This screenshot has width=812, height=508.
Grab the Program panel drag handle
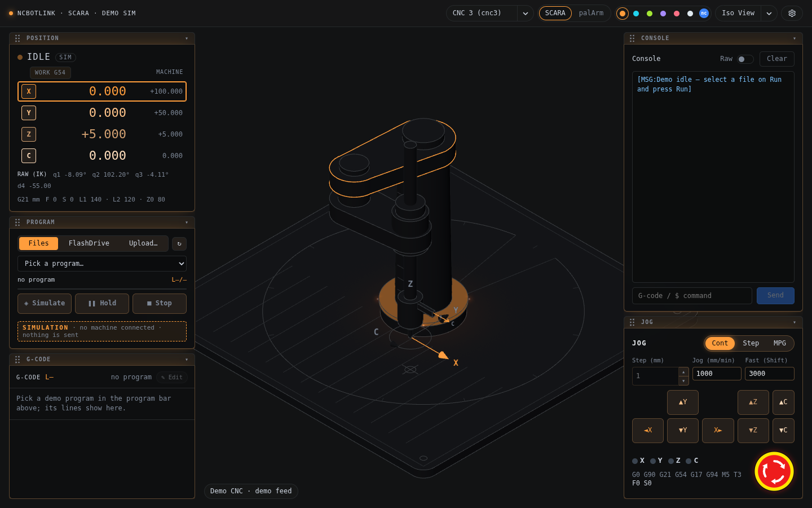(x=17, y=222)
